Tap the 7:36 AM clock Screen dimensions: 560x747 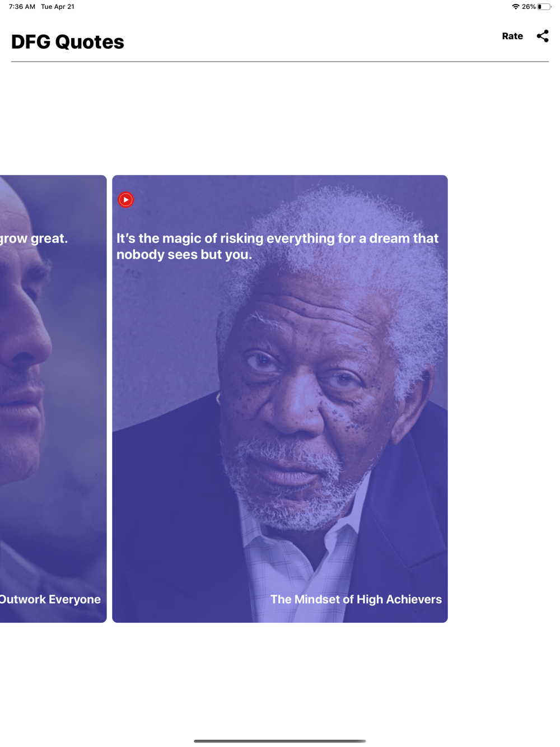[x=22, y=7]
